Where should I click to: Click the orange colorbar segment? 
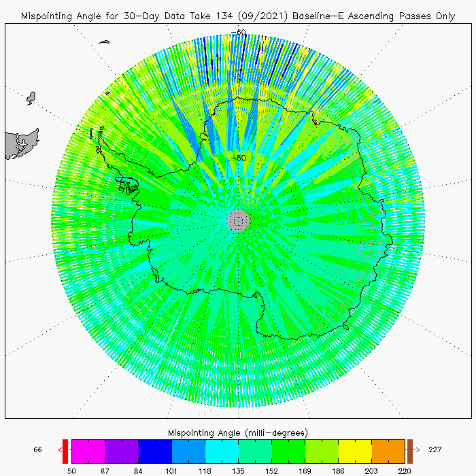[x=388, y=451]
